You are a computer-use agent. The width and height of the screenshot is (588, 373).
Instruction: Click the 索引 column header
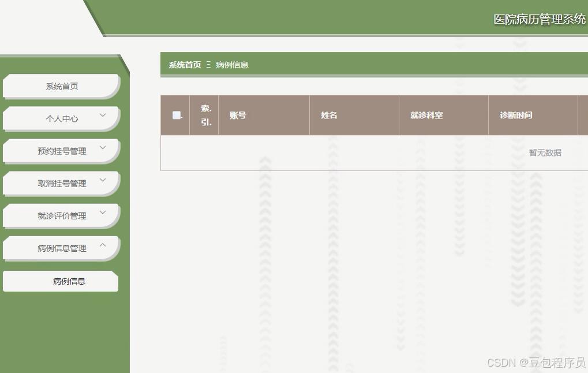pyautogui.click(x=204, y=115)
